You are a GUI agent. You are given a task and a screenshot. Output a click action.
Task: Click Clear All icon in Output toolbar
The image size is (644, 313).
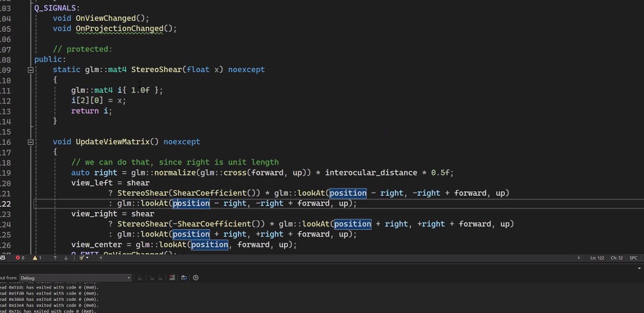coord(172,278)
